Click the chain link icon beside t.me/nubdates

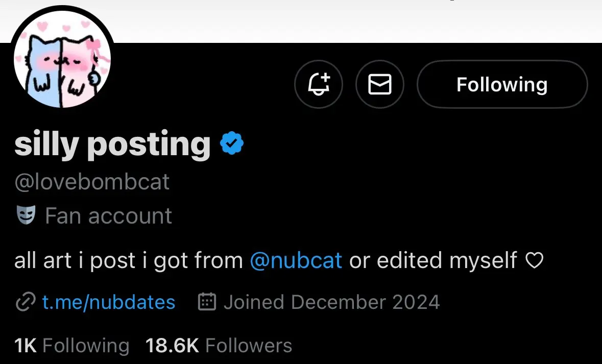click(x=26, y=302)
